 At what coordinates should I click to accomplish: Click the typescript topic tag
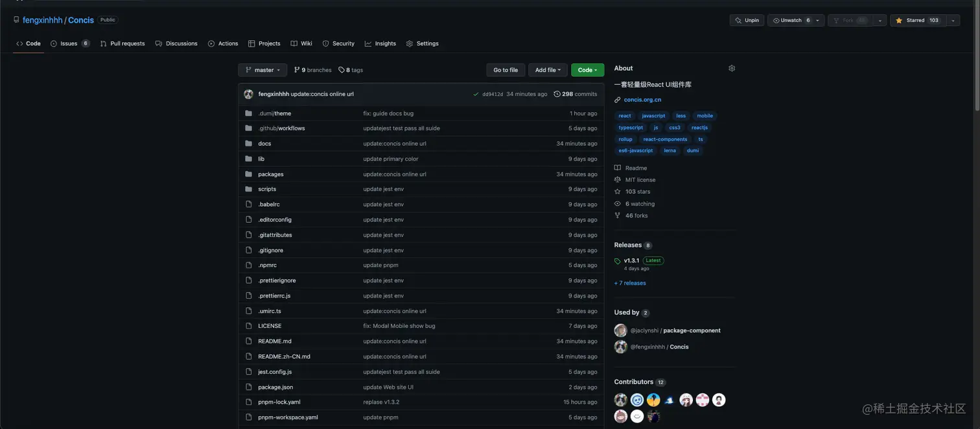(631, 128)
